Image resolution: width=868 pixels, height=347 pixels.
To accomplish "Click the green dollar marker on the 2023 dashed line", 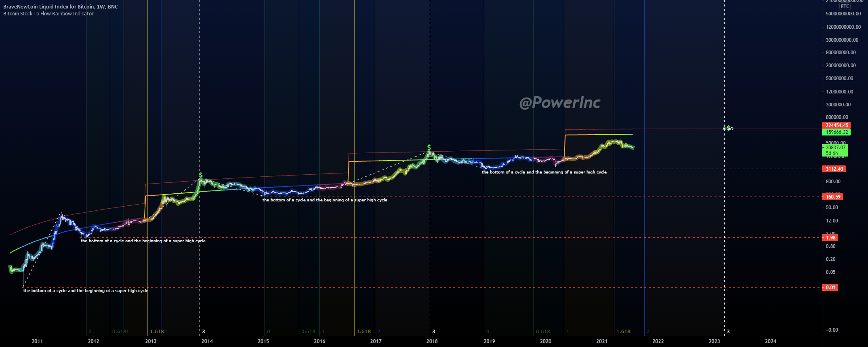I will pyautogui.click(x=728, y=128).
